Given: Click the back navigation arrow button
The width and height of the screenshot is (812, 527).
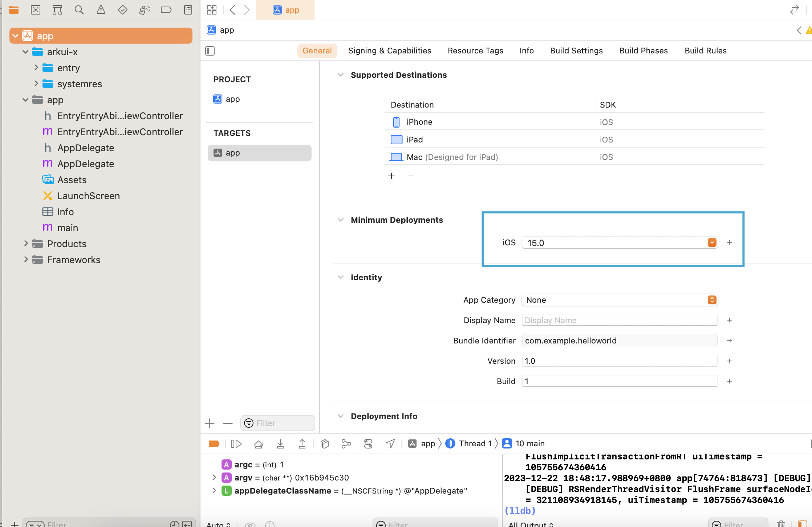Looking at the screenshot, I should point(232,9).
